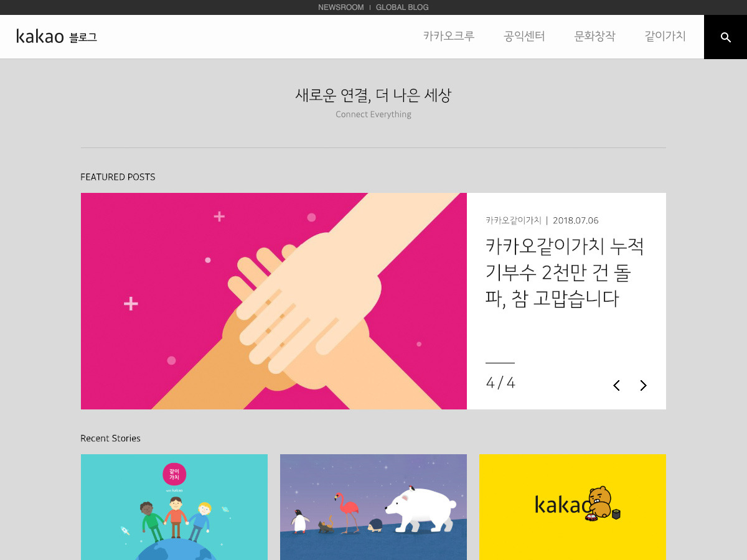Go to previous featured post arrow

616,386
